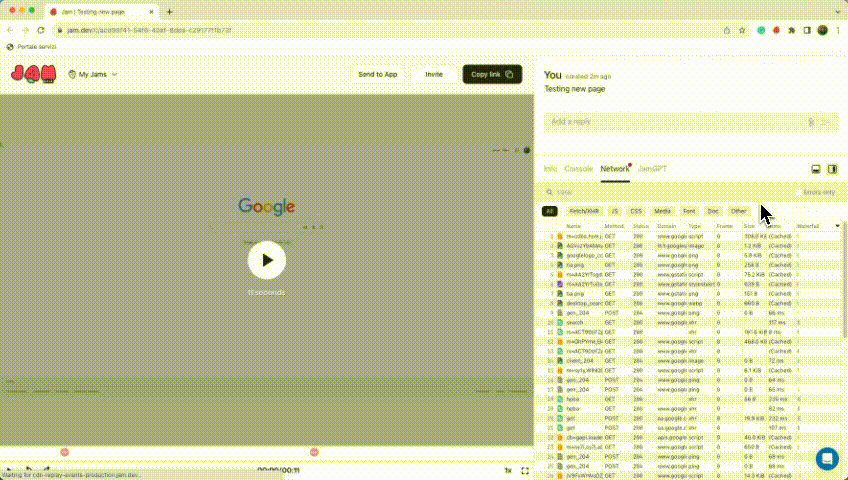Play the recorded video
848x480 pixels.
click(x=267, y=260)
